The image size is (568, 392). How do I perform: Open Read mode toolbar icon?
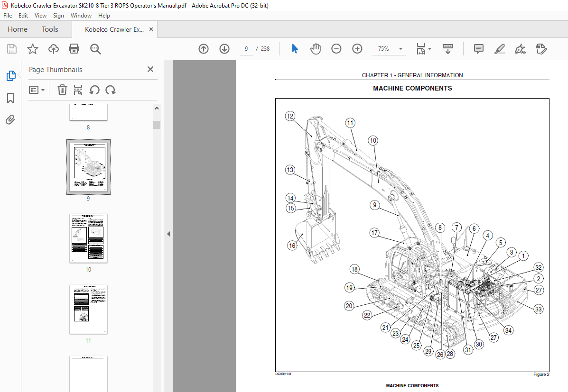click(x=448, y=49)
